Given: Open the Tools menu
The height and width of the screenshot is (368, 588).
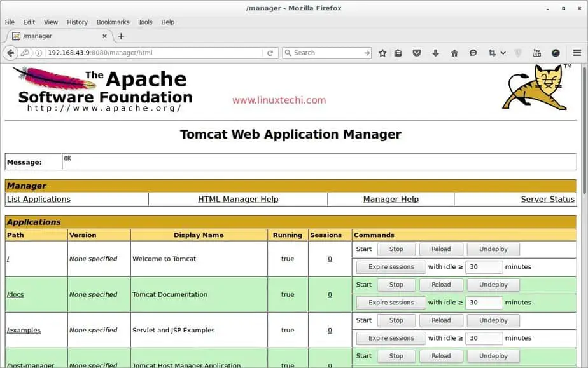Looking at the screenshot, I should click(x=145, y=22).
